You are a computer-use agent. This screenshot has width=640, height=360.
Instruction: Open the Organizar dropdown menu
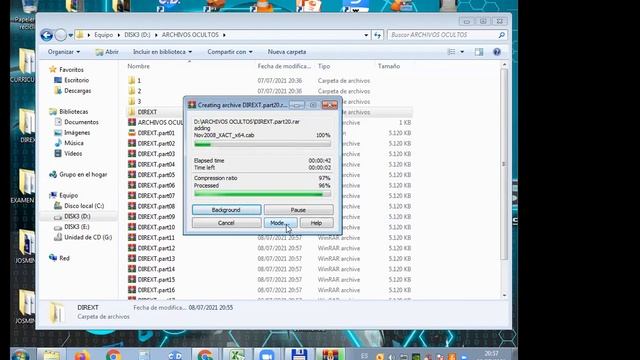tap(64, 52)
